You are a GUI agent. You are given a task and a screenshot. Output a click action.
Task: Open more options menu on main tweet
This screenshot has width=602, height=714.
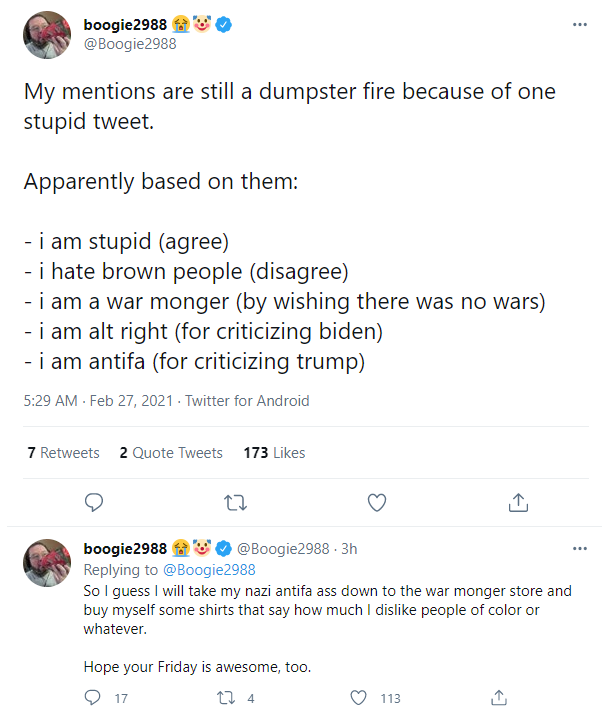(x=580, y=24)
